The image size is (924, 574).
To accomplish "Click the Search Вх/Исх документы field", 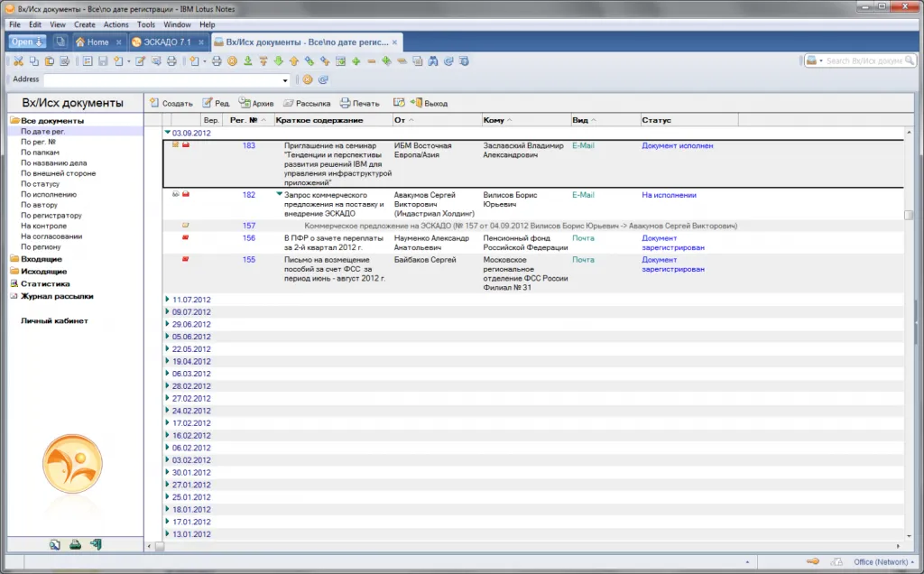I will [864, 61].
